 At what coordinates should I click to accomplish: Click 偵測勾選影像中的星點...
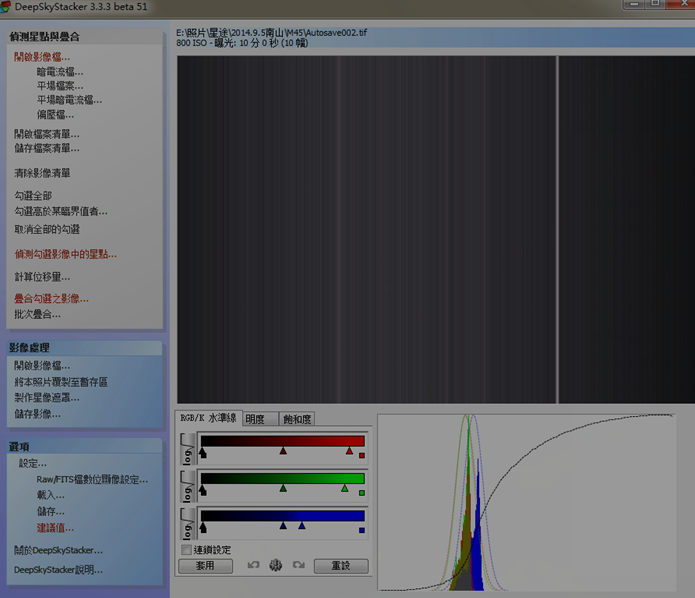point(65,254)
